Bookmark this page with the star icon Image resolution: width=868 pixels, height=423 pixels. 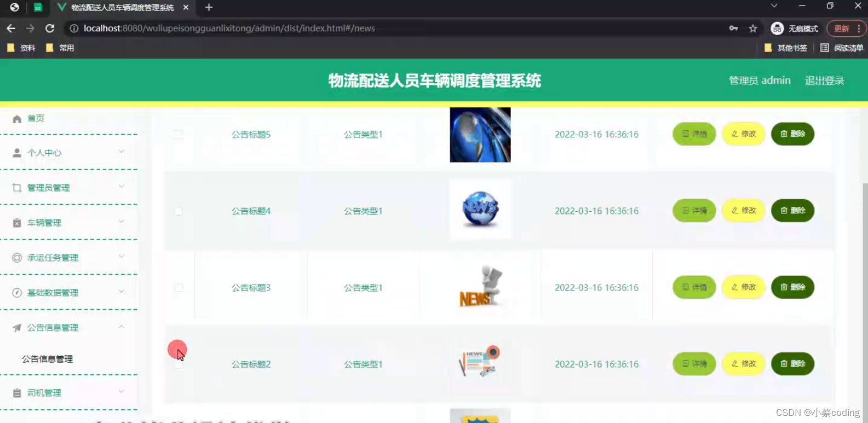pyautogui.click(x=753, y=28)
